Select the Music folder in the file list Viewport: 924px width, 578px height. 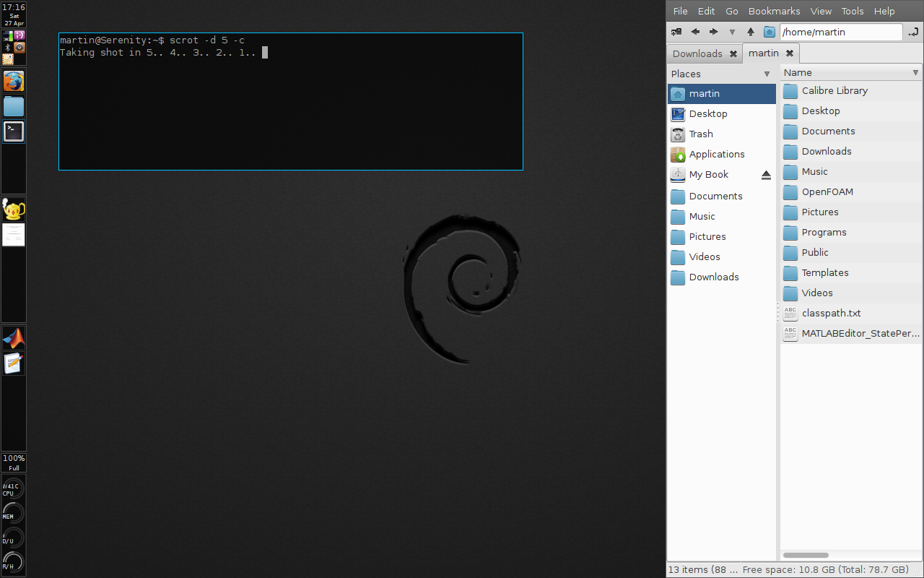coord(851,172)
